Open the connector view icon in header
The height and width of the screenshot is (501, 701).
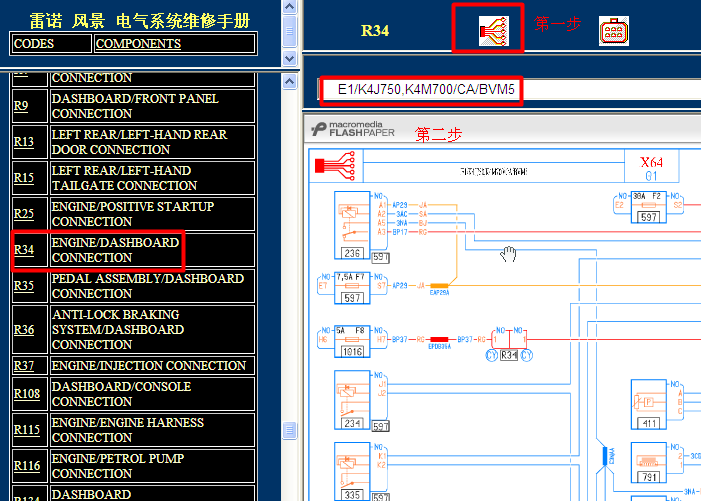(x=614, y=31)
